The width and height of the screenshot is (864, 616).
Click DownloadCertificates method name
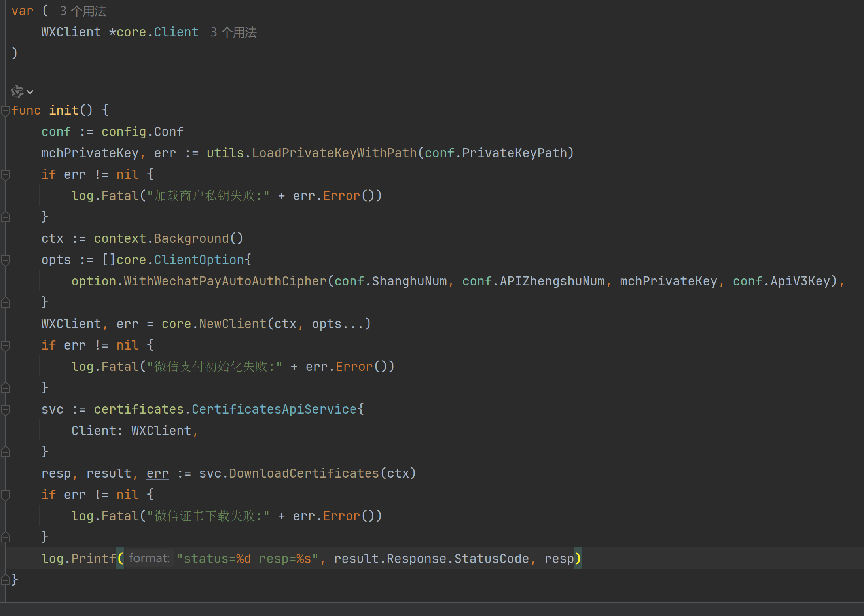point(304,473)
